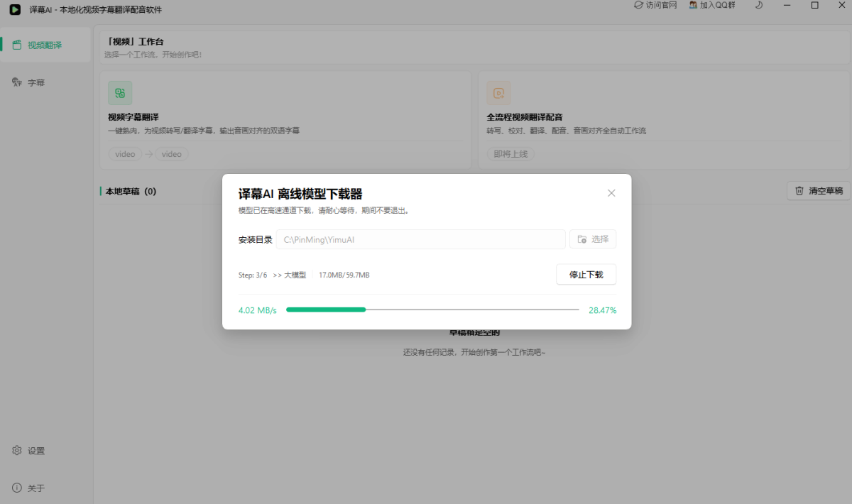Click the Step: 3/6 status text
The width and height of the screenshot is (852, 504).
click(253, 275)
